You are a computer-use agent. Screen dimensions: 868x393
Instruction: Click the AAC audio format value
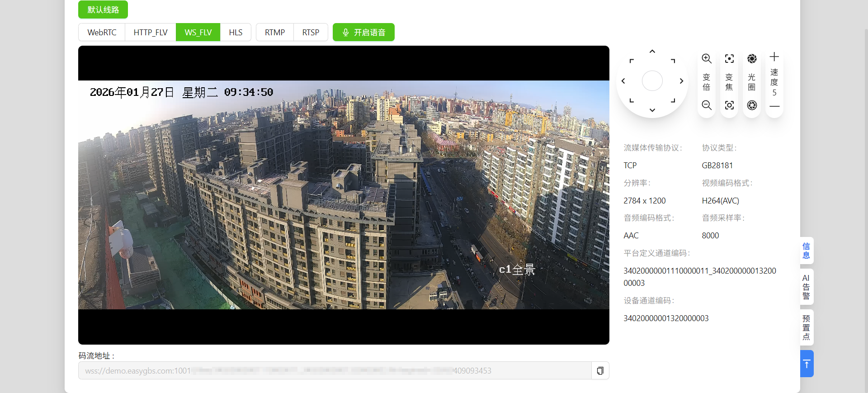point(631,236)
